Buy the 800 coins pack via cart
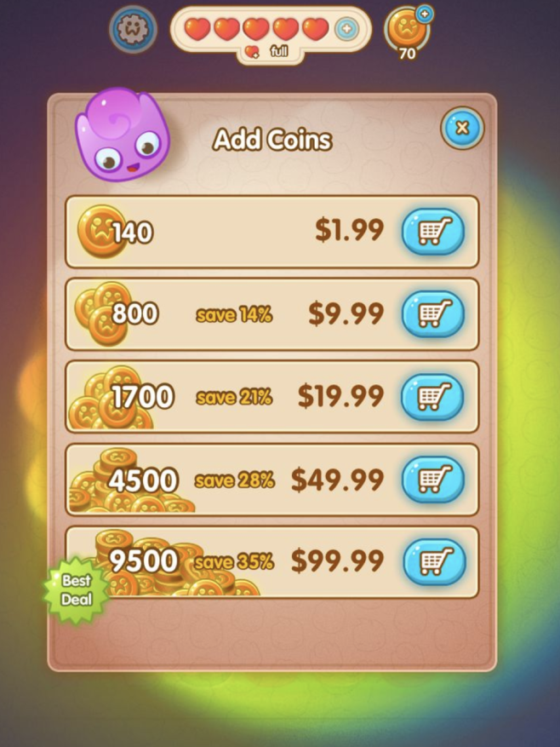The width and height of the screenshot is (560, 747). click(433, 313)
